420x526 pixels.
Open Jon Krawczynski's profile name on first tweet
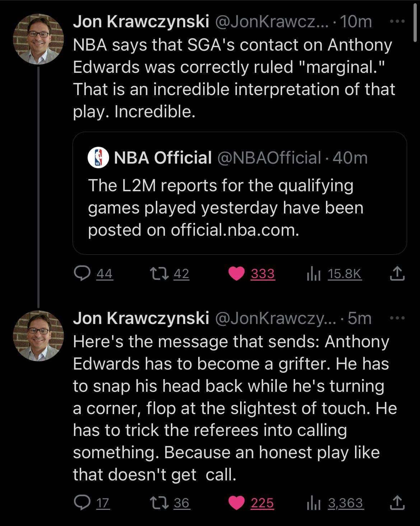tap(141, 22)
